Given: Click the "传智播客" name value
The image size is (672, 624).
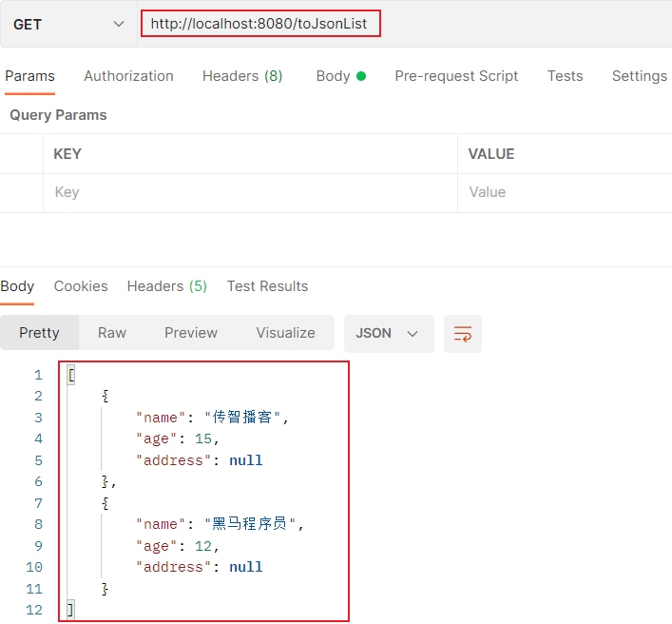Looking at the screenshot, I should (242, 418).
